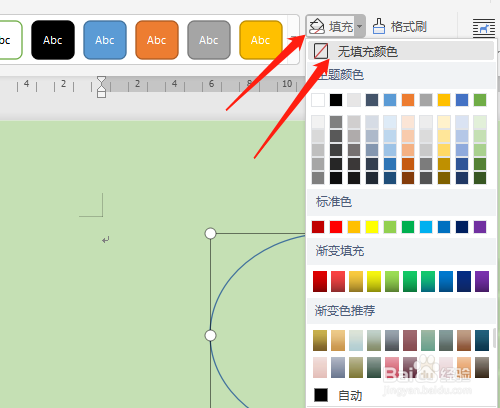Pick the white theme color swatch

(318, 100)
